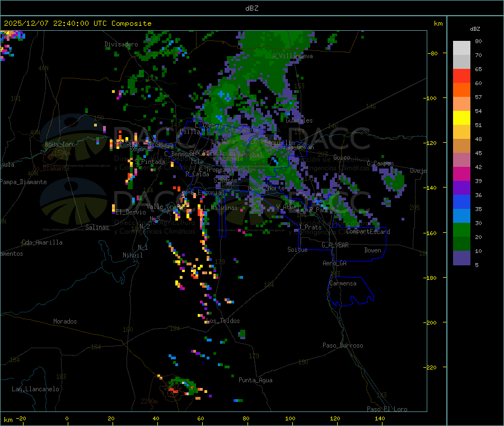
Task: Click the Guico location label
Action: click(x=342, y=157)
